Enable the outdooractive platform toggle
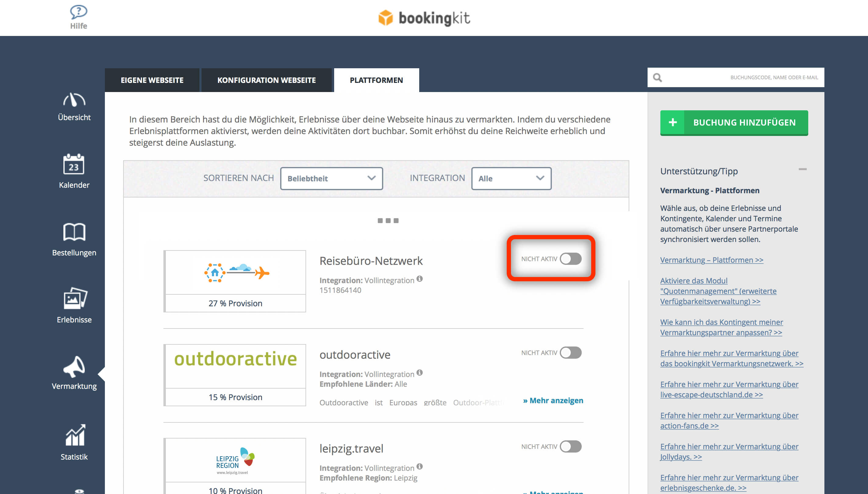The height and width of the screenshot is (494, 868). pyautogui.click(x=571, y=353)
